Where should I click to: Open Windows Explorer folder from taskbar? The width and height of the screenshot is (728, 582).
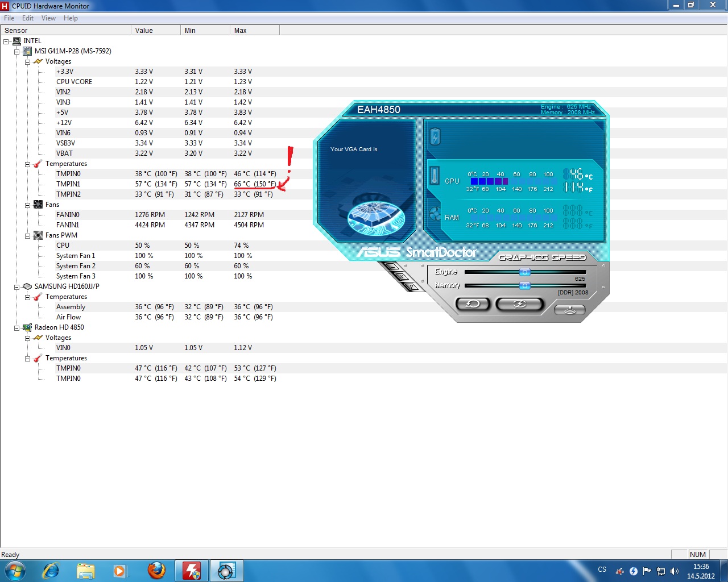click(86, 571)
